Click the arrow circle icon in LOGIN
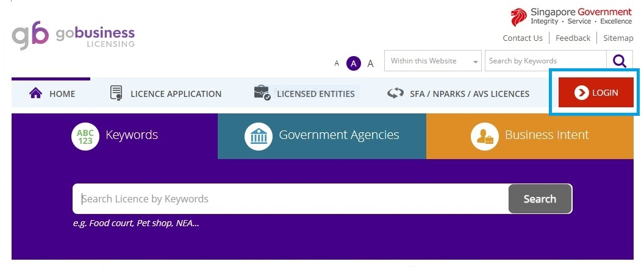The width and height of the screenshot is (644, 267). click(x=582, y=93)
